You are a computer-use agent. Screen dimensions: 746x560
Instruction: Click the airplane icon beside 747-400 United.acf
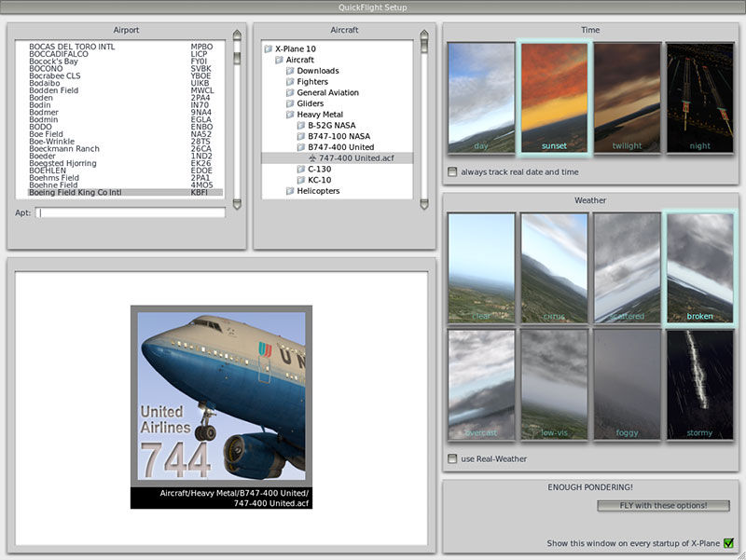[x=312, y=158]
